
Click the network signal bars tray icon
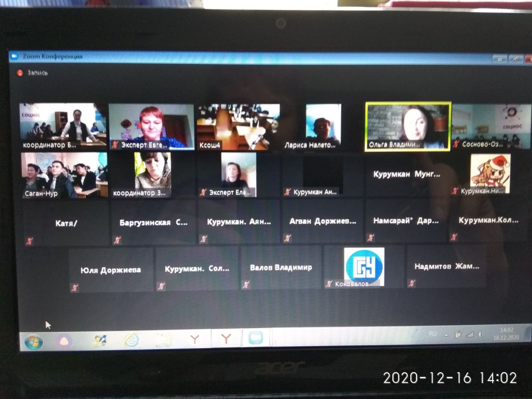pos(469,335)
